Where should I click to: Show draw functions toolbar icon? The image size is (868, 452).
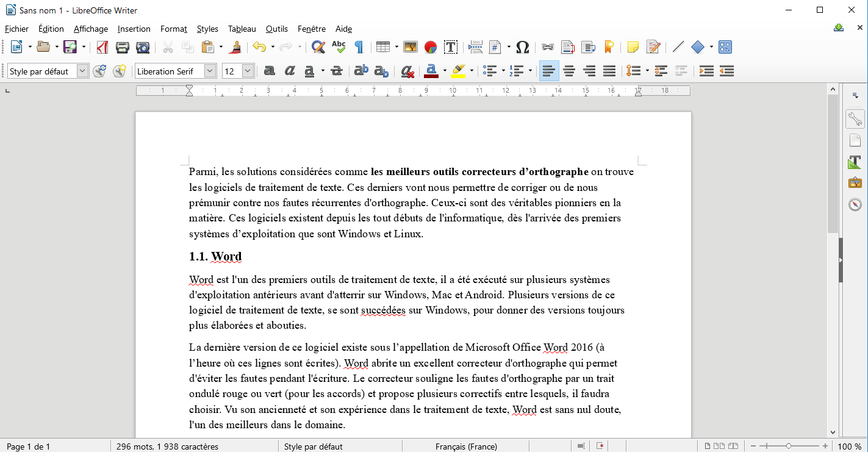[x=725, y=47]
